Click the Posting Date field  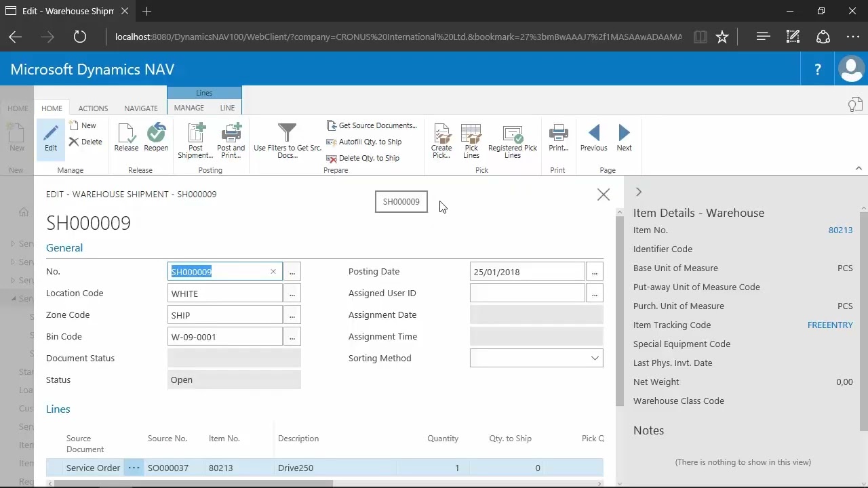[x=528, y=272]
